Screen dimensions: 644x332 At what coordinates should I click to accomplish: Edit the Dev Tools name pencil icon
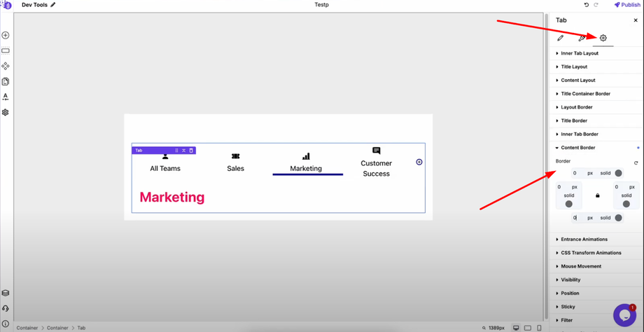click(x=53, y=5)
